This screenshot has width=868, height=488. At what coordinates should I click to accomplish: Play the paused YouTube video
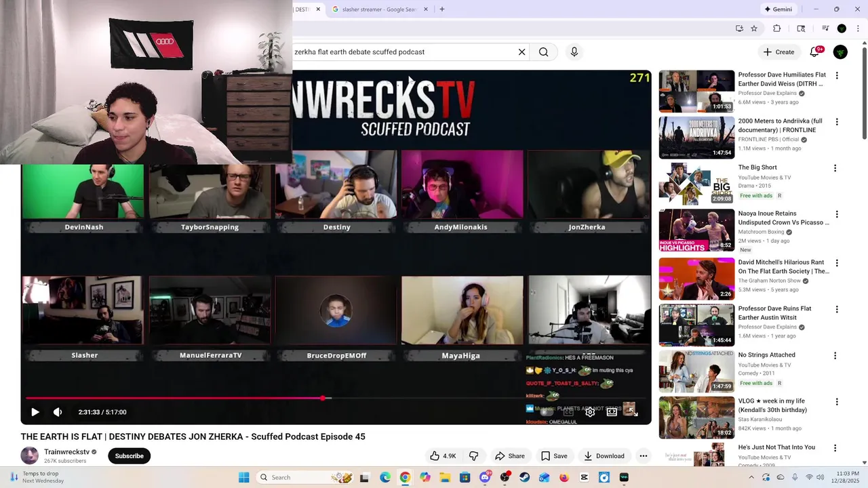[x=35, y=412]
